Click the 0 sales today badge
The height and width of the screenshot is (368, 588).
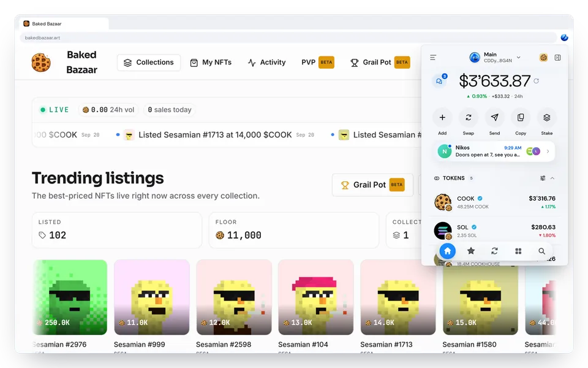pyautogui.click(x=170, y=110)
